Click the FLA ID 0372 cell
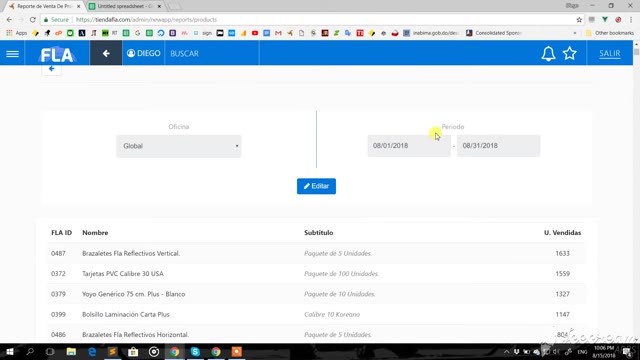 58,274
